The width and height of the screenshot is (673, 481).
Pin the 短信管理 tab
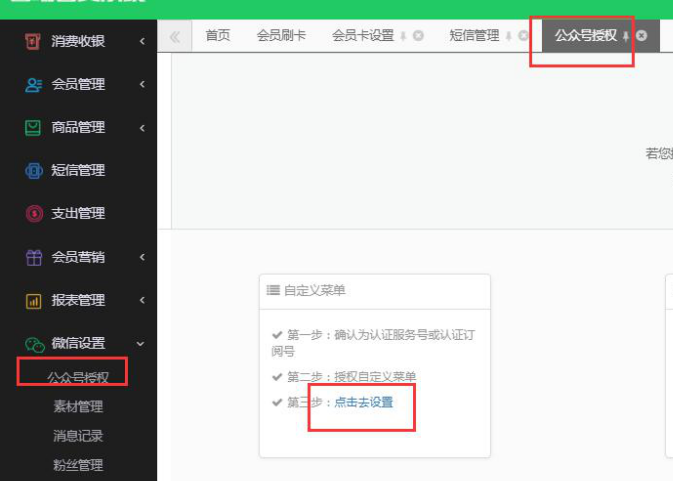tap(508, 36)
